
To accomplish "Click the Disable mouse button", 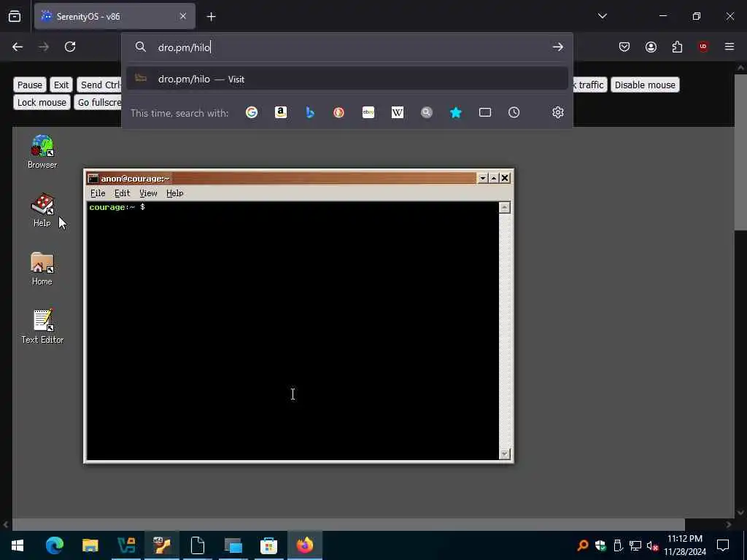I will tap(645, 85).
